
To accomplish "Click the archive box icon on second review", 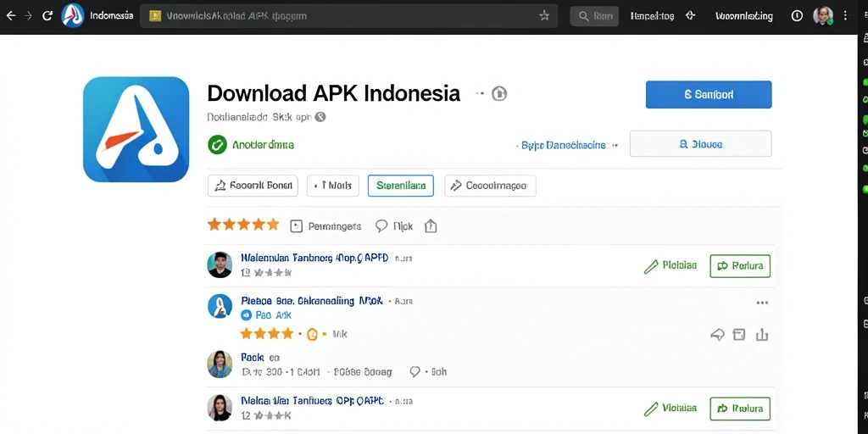I will [739, 334].
